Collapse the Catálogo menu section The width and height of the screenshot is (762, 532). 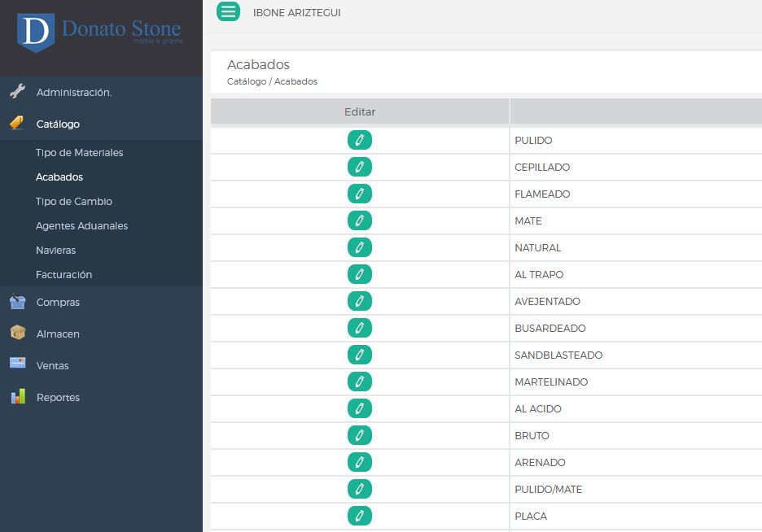pos(58,124)
